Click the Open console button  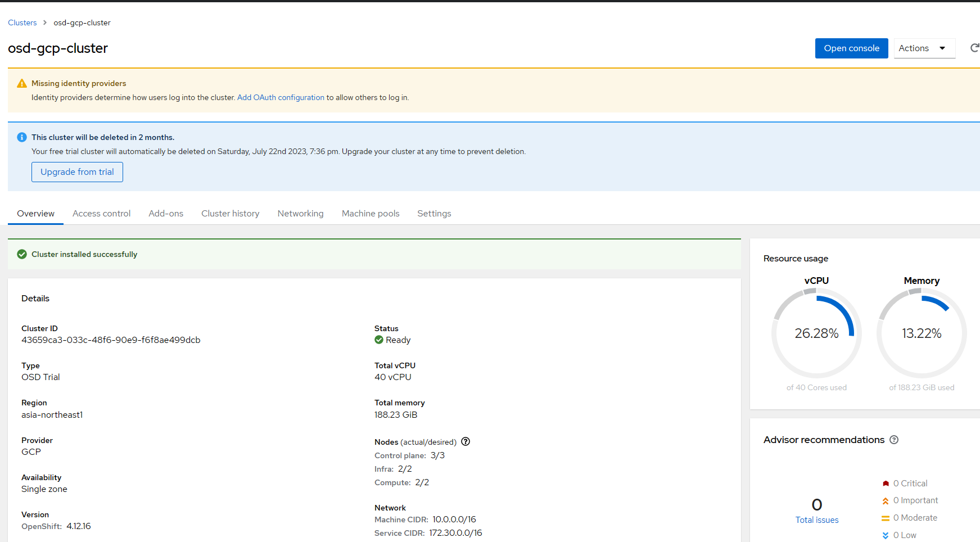pos(852,48)
